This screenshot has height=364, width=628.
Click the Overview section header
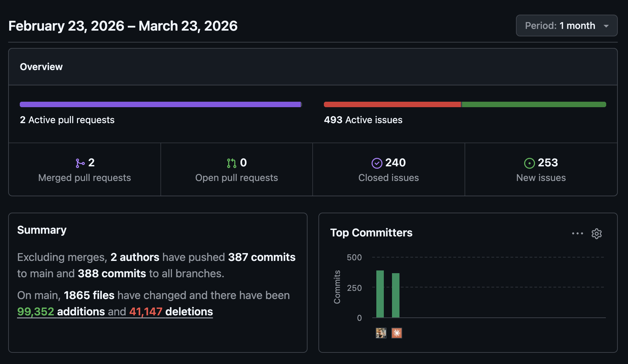pyautogui.click(x=313, y=67)
